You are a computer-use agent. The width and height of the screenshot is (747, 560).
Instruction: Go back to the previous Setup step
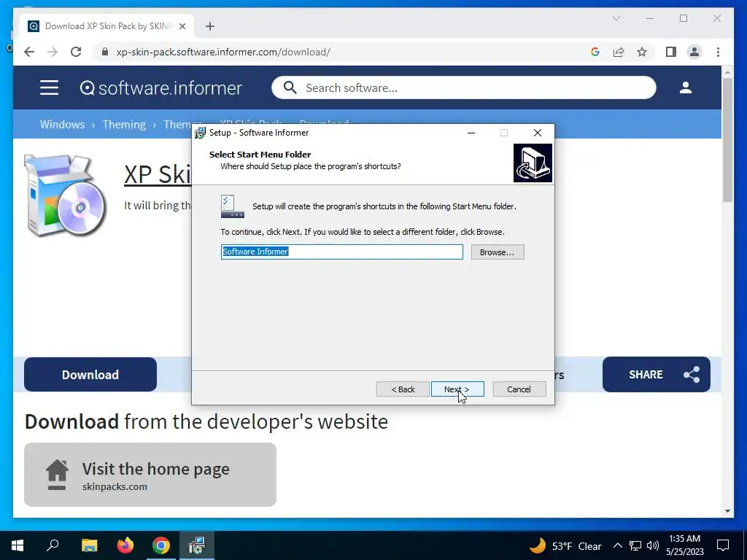(403, 389)
